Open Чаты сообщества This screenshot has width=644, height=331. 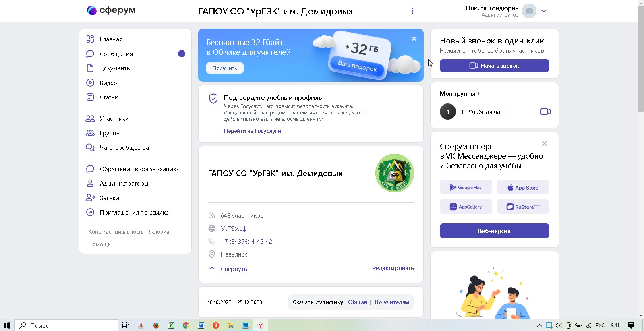point(124,148)
